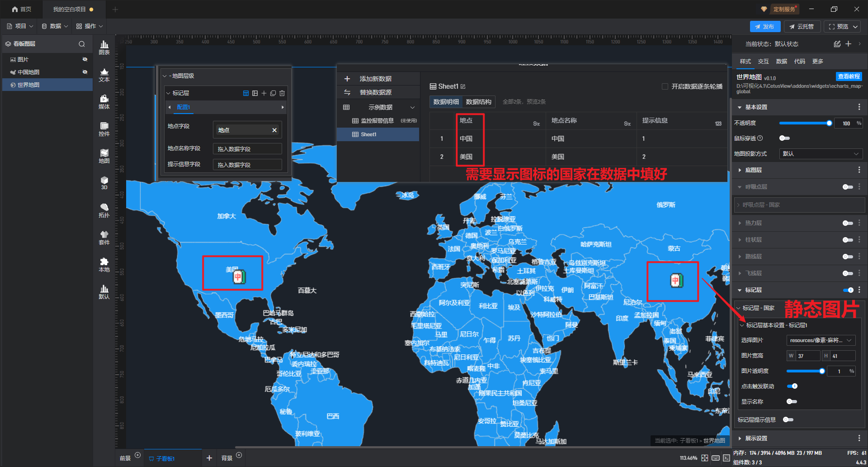Image resolution: width=868 pixels, height=467 pixels.
Task: Click the keyboard icon in status bar
Action: click(716, 458)
